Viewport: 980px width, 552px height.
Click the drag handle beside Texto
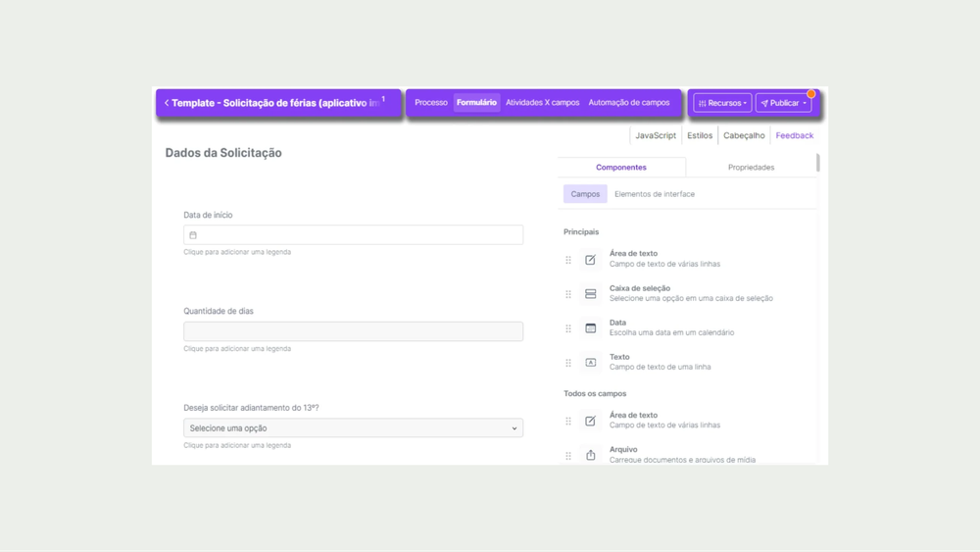point(568,363)
